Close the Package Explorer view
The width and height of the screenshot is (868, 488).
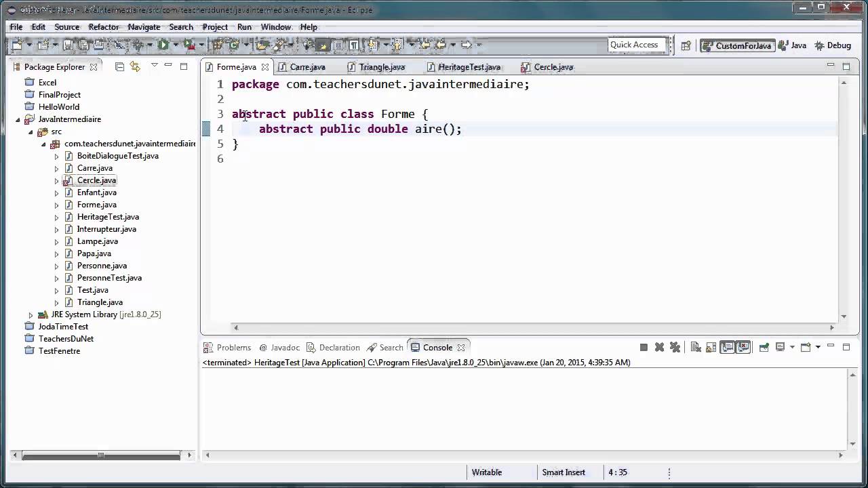(x=94, y=66)
